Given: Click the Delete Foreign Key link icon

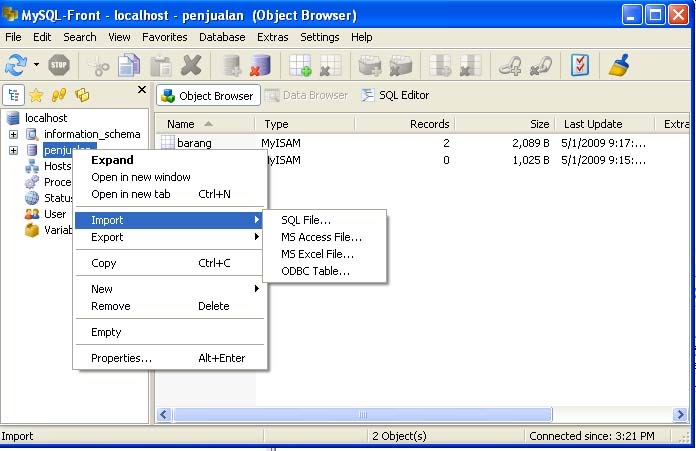Looking at the screenshot, I should [x=541, y=66].
